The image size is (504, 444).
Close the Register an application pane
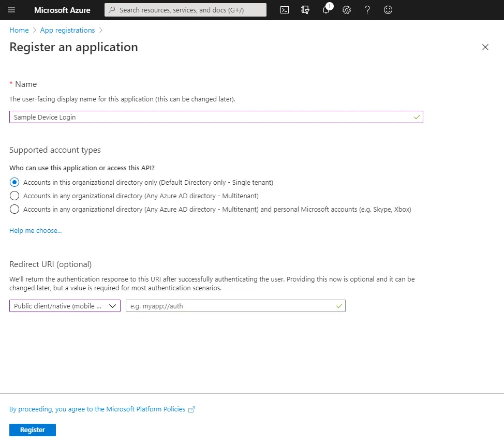[485, 47]
